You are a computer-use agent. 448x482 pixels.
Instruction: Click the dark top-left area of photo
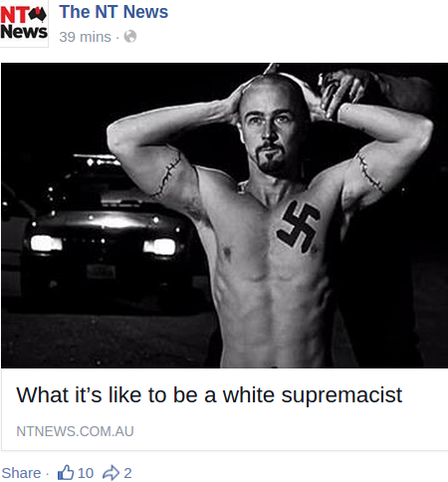(x=50, y=100)
